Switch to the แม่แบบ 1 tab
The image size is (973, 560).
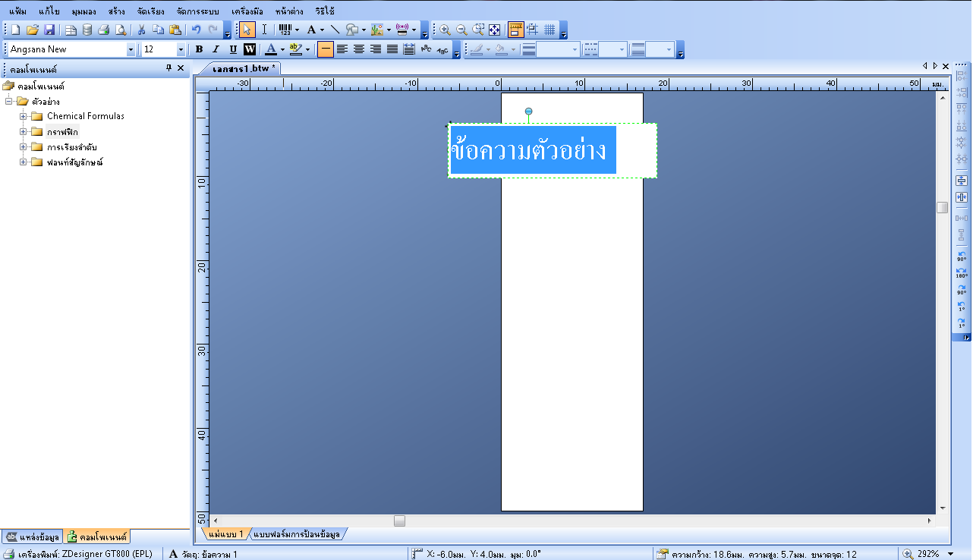coord(225,534)
